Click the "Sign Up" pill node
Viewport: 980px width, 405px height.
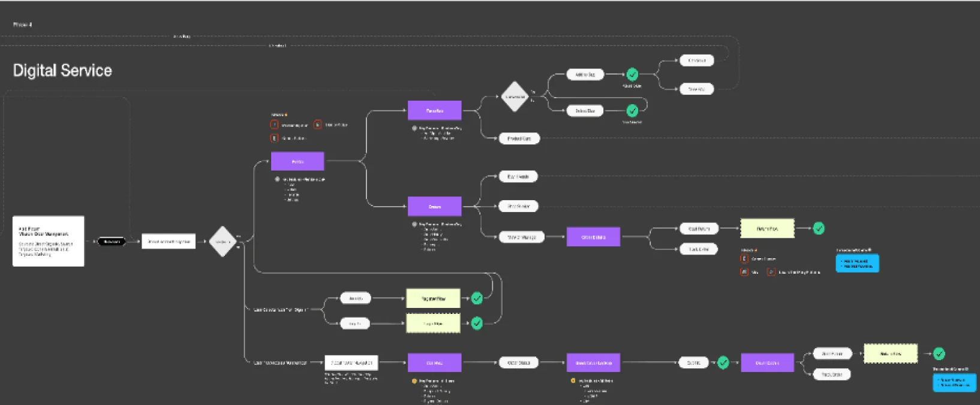356,298
